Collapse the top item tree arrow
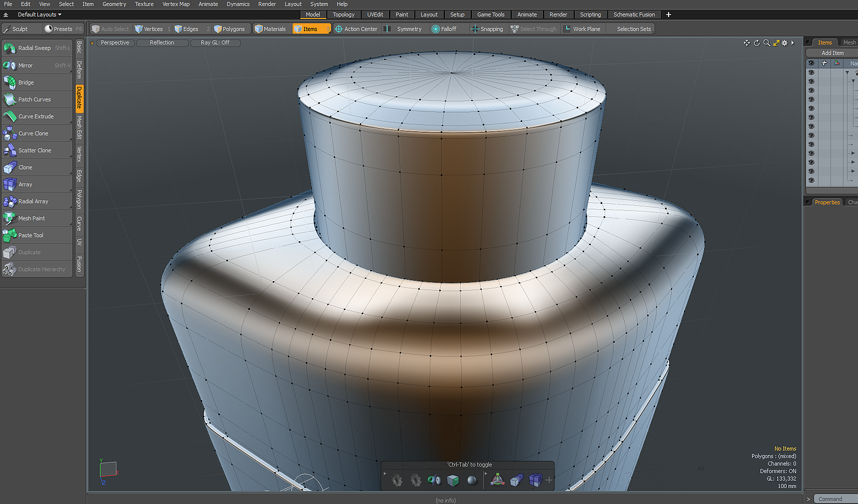This screenshot has height=504, width=858. (x=848, y=72)
